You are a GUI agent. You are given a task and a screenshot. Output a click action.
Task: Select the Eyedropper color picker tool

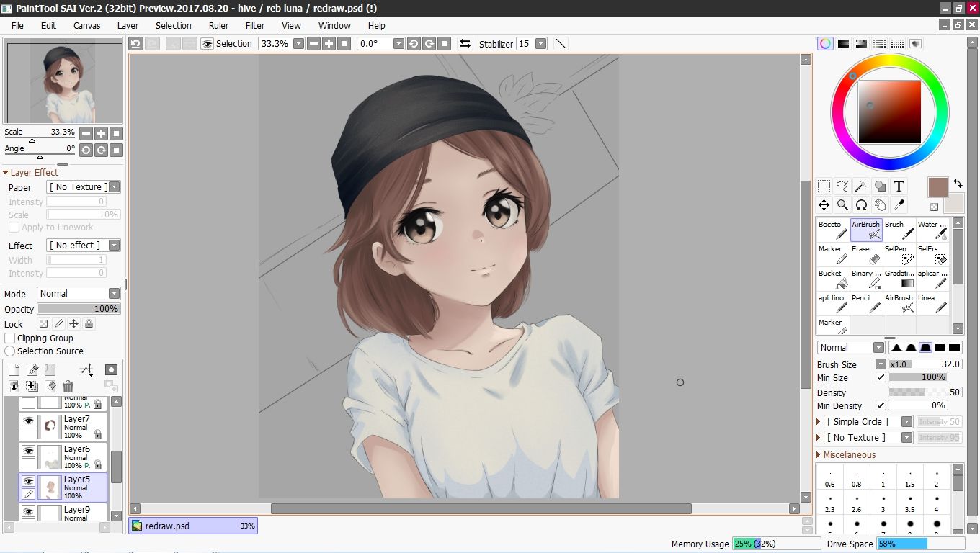point(899,205)
